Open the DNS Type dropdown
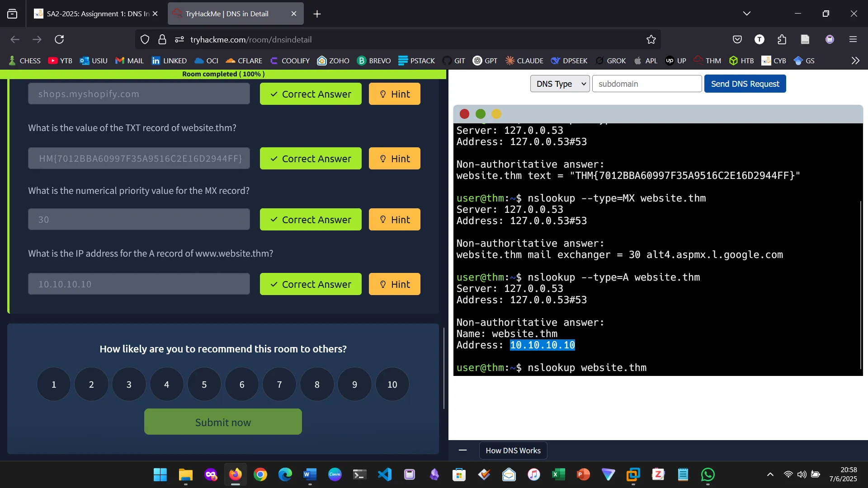The width and height of the screenshot is (868, 488). click(560, 84)
